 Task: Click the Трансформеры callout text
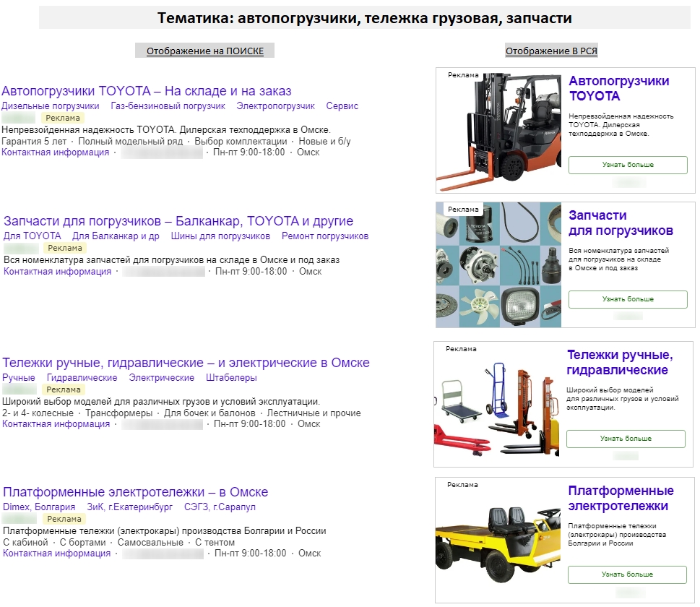118,413
